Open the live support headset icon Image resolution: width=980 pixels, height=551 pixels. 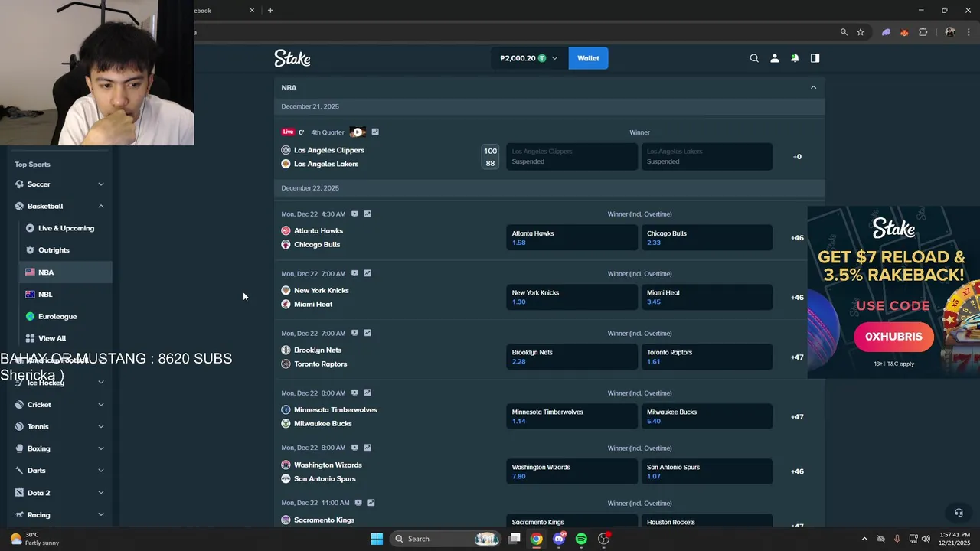pyautogui.click(x=958, y=513)
